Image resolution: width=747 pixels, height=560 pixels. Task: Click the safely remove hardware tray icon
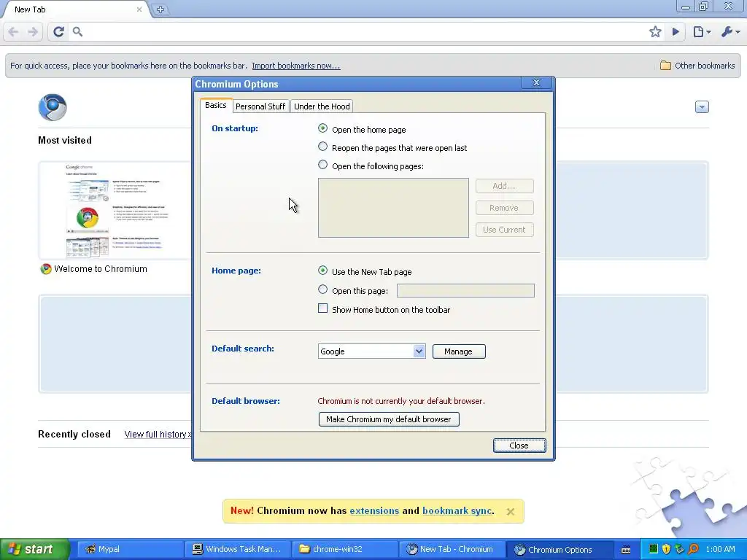[x=679, y=549]
